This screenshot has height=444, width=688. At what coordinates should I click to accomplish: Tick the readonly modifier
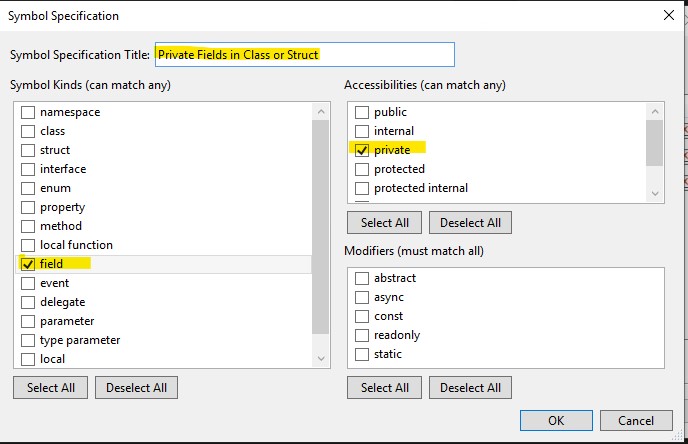pos(362,335)
